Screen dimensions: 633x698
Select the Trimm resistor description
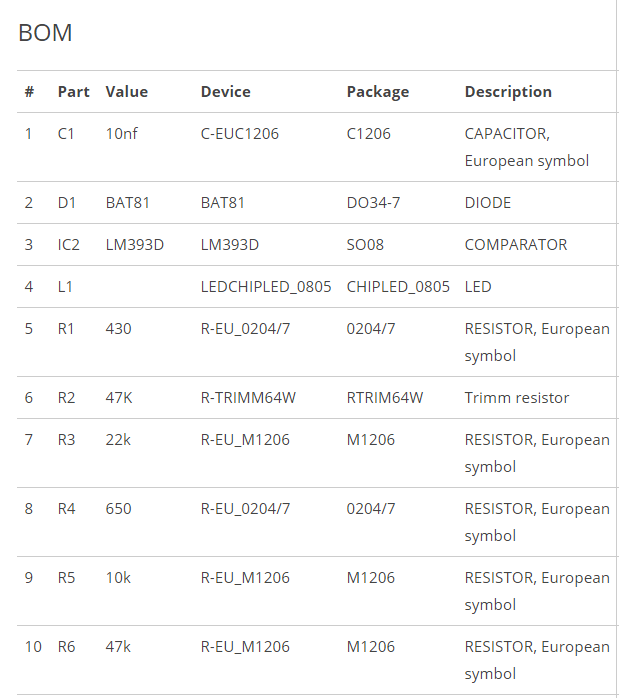(516, 398)
